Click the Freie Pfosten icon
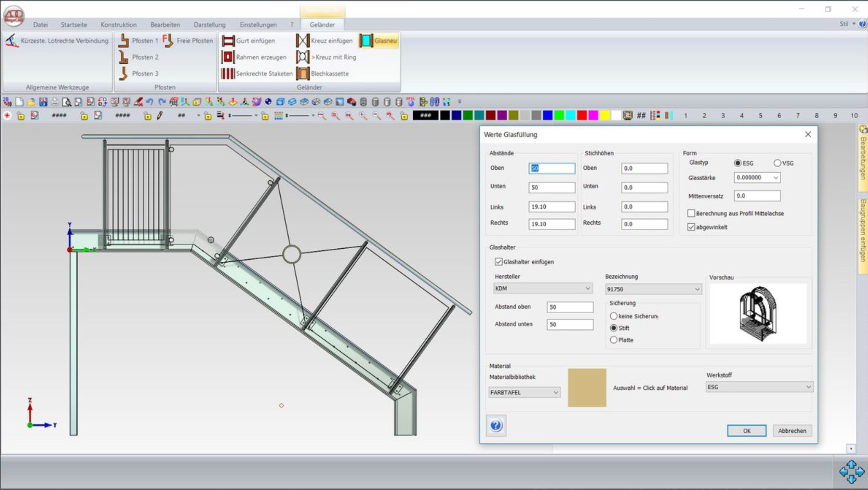868x490 pixels. [168, 41]
